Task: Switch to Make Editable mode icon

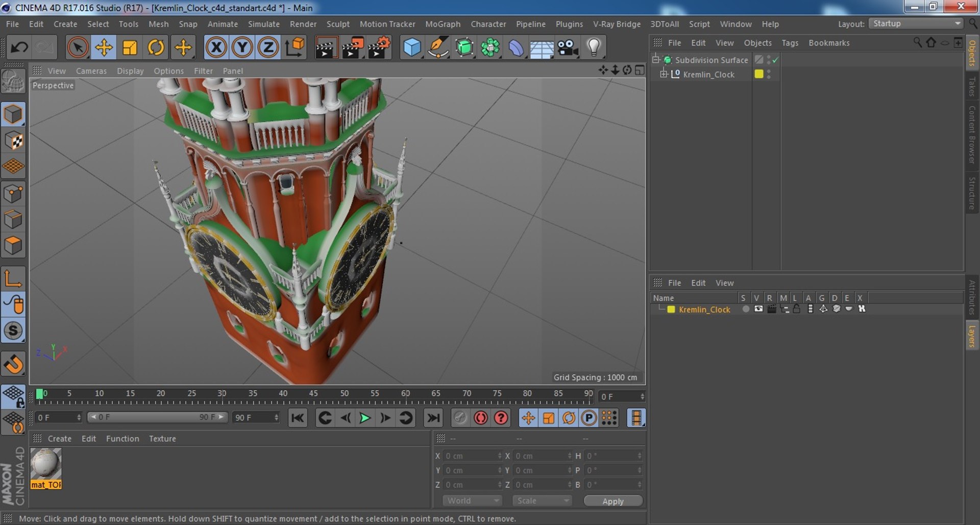Action: tap(13, 81)
